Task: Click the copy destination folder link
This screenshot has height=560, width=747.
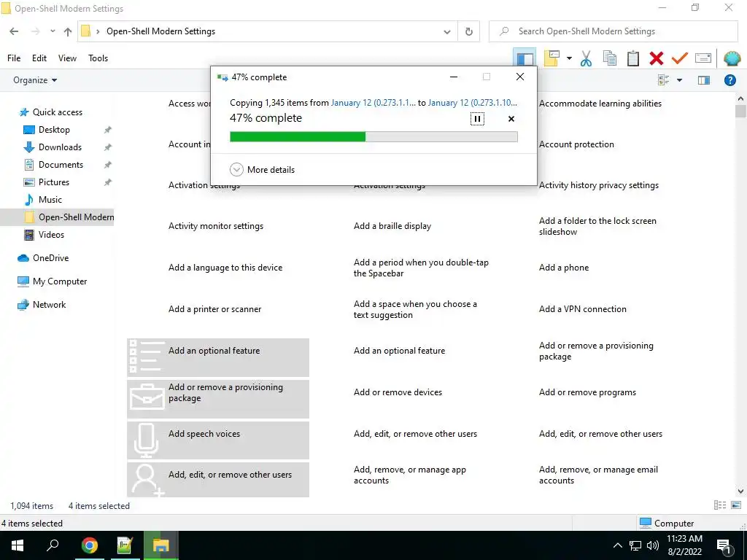Action: click(473, 103)
